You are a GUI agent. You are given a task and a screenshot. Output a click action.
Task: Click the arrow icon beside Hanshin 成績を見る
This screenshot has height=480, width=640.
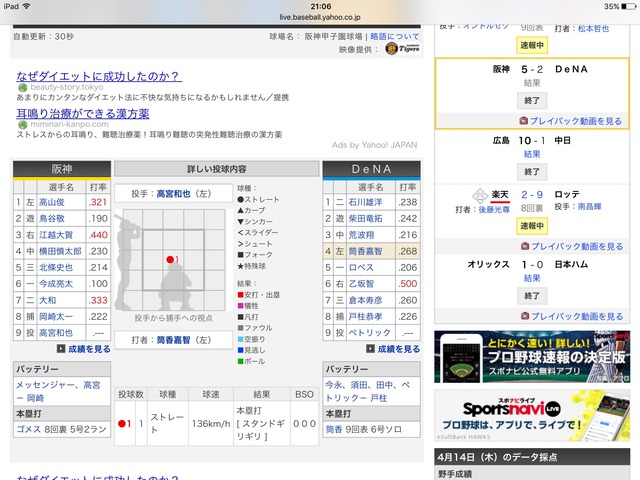61,349
